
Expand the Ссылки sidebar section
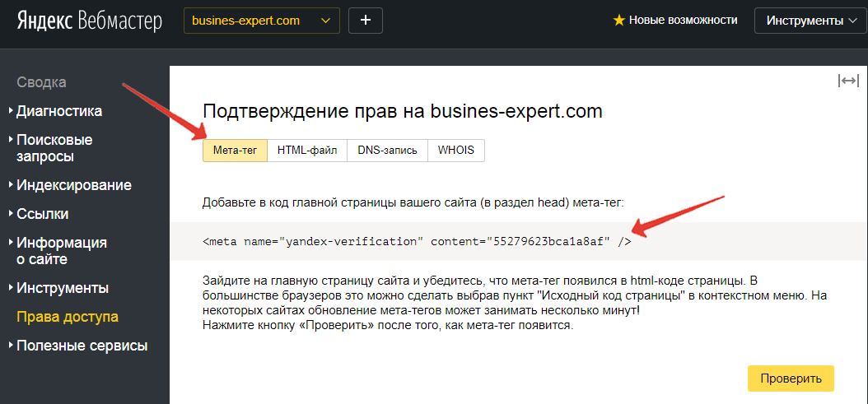(x=42, y=214)
